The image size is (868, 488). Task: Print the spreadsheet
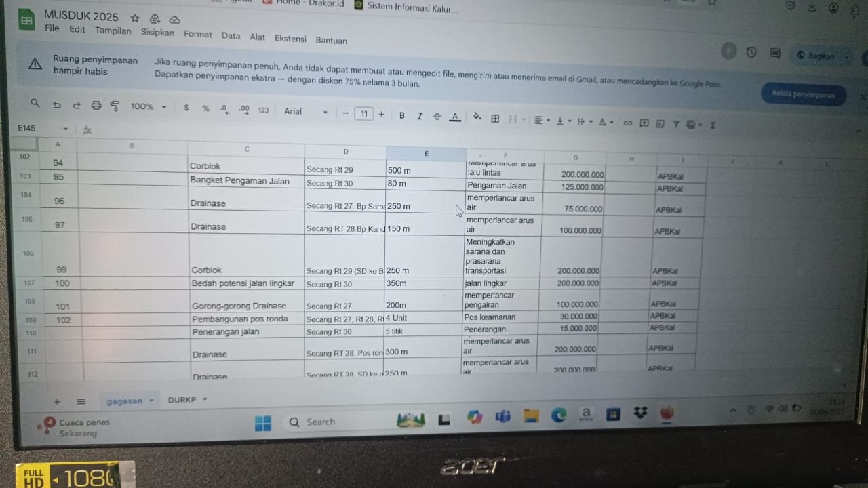96,105
